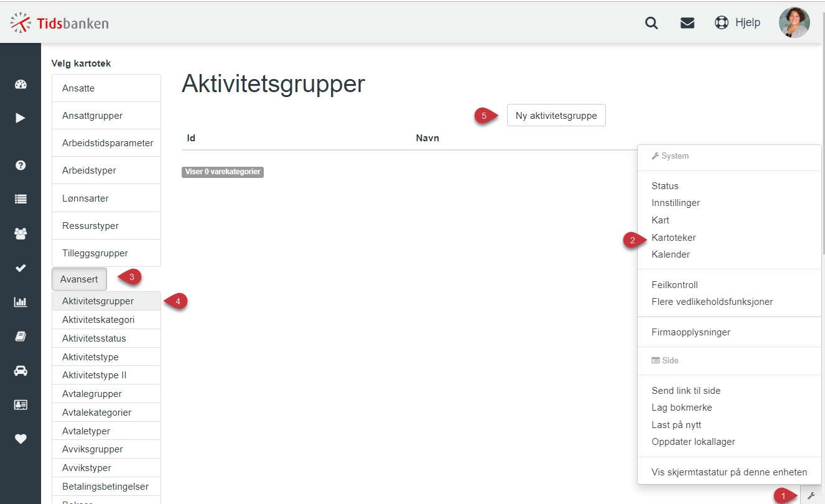Viewport: 825px width, 504px height.
Task: Select Ansattgrupper kartotek
Action: [x=106, y=116]
